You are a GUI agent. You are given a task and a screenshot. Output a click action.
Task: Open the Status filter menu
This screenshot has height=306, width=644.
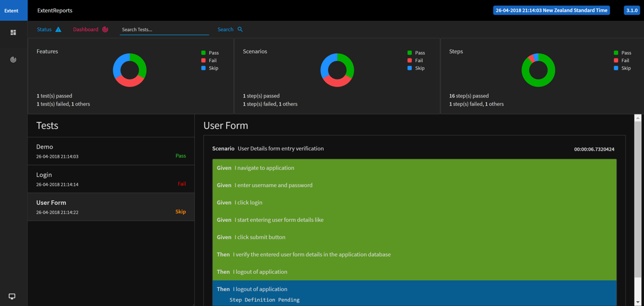44,30
